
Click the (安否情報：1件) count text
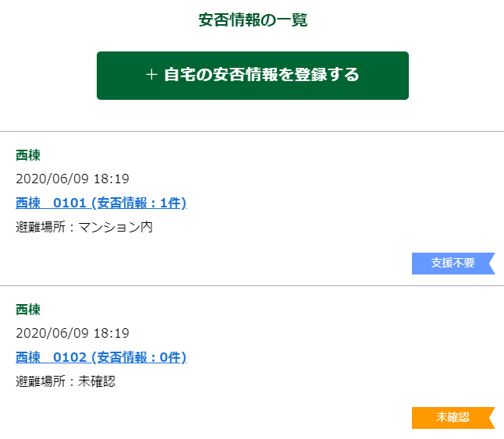pos(139,204)
